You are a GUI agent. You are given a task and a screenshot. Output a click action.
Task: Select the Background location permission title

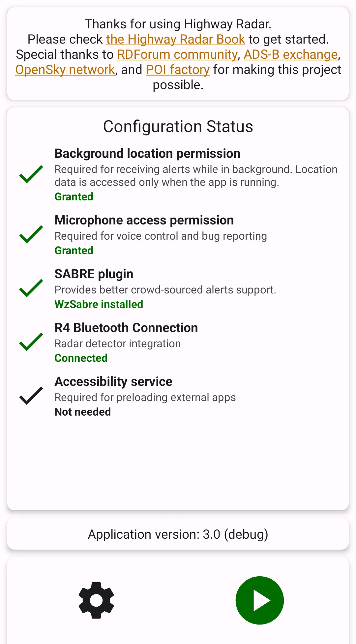tap(147, 153)
